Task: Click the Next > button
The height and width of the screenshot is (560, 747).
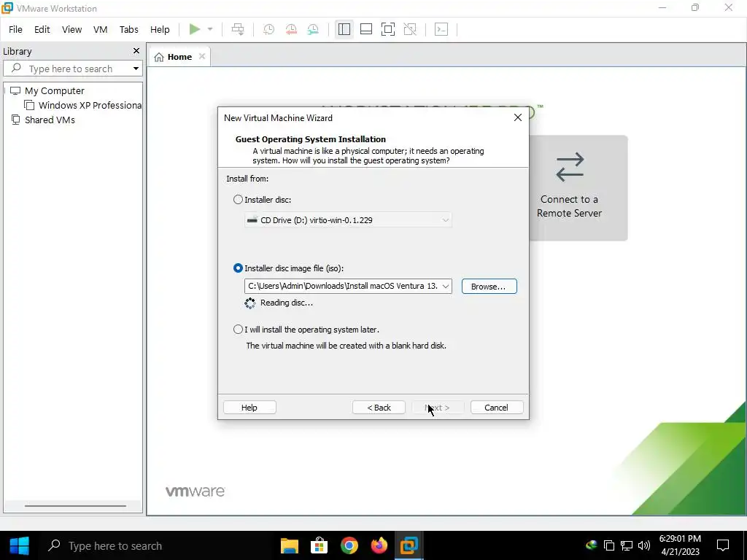Action: [x=438, y=408]
